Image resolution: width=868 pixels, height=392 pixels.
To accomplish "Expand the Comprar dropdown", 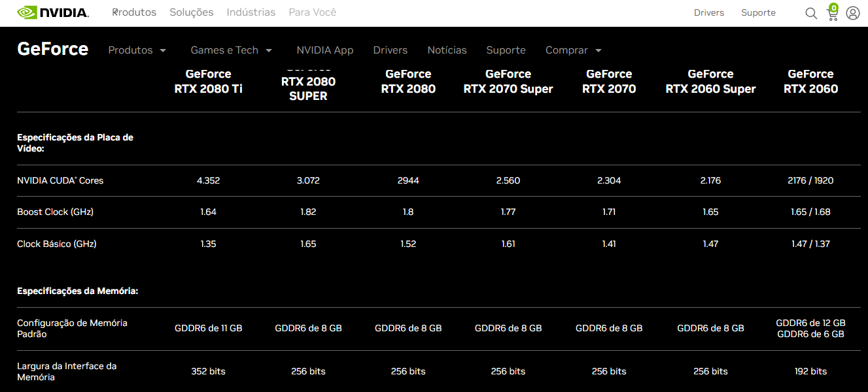I will pos(574,50).
